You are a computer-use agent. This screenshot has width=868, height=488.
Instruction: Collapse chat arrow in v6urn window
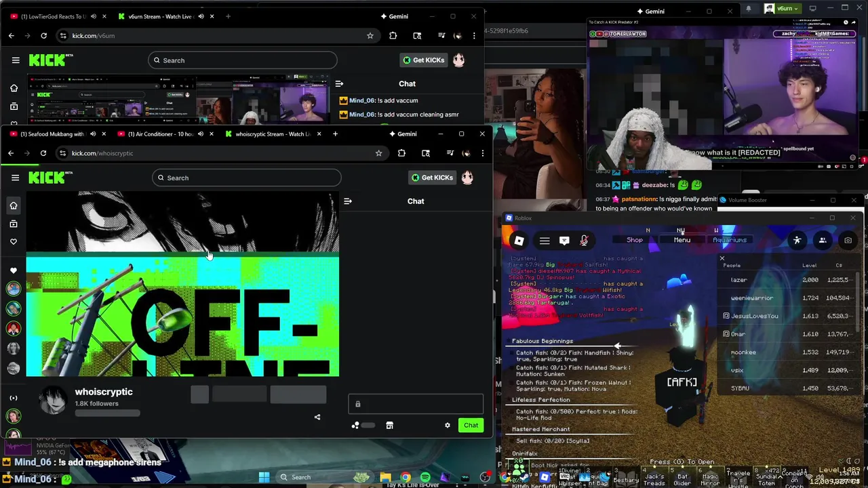[339, 84]
